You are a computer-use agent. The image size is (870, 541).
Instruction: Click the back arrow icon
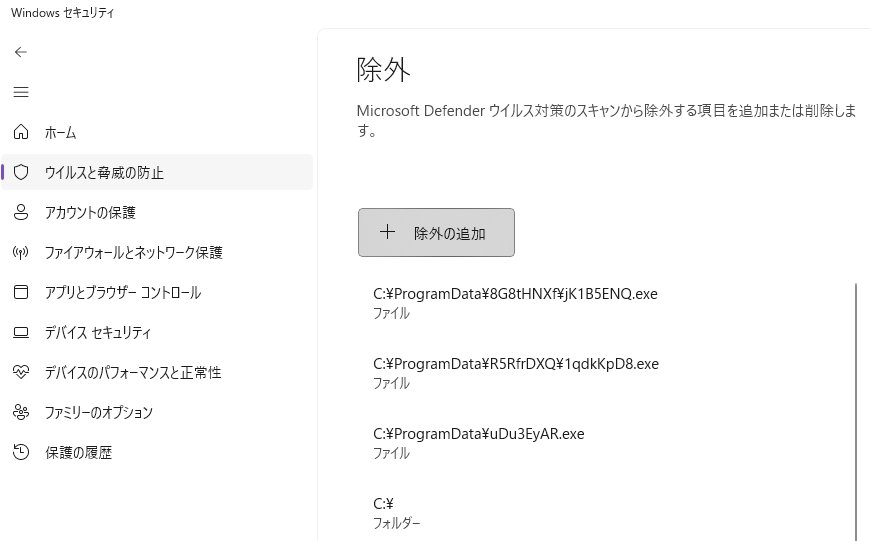[x=21, y=52]
